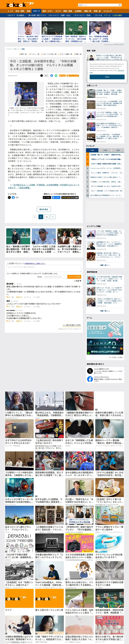Click the Outbrain recommended-by logo
This screenshot has width=129, height=644.
119,45
